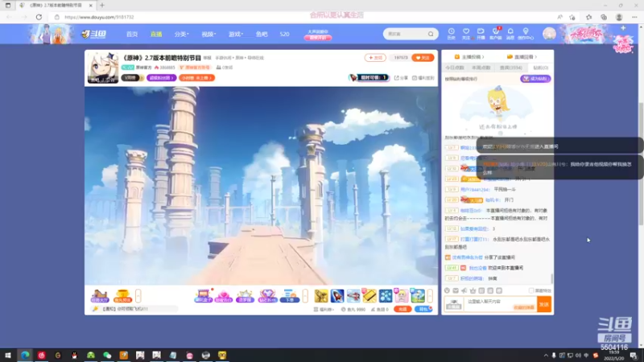
Task: Open the pink heart gift icon
Action: (224, 295)
